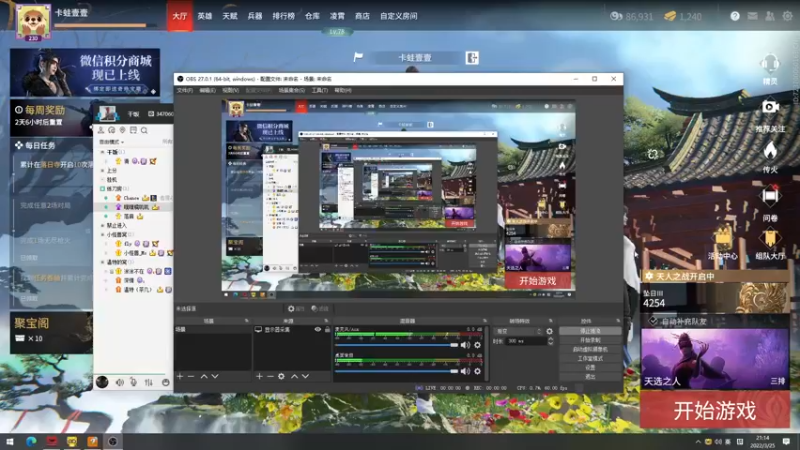The width and height of the screenshot is (800, 450).
Task: Open audio mixer icon in voice chat bar
Action: (148, 382)
